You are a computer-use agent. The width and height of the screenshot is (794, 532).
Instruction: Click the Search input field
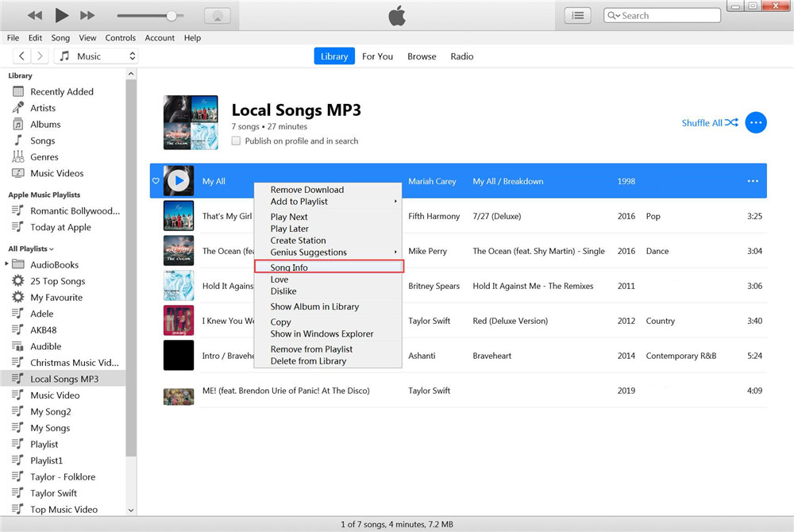click(x=662, y=16)
